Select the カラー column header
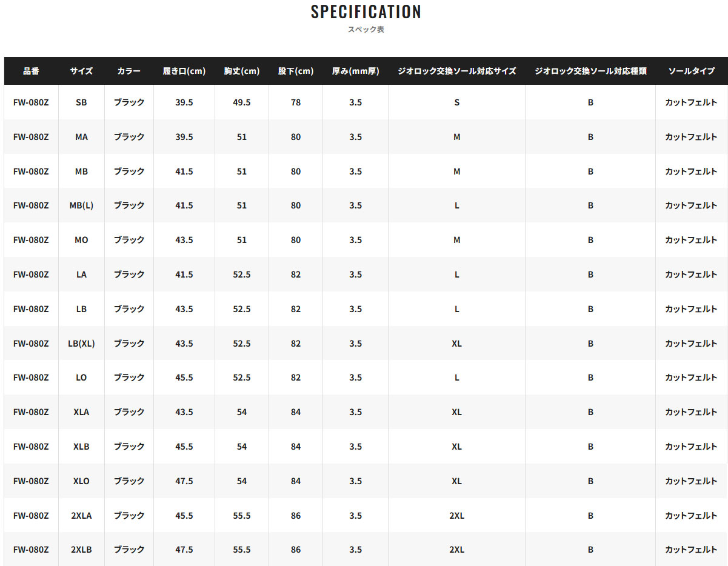The image size is (728, 566). click(129, 71)
